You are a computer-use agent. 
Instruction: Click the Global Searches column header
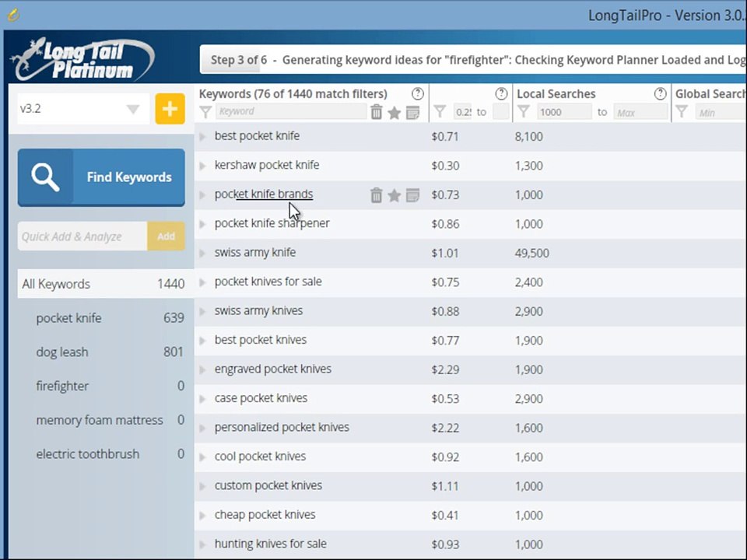click(x=710, y=94)
